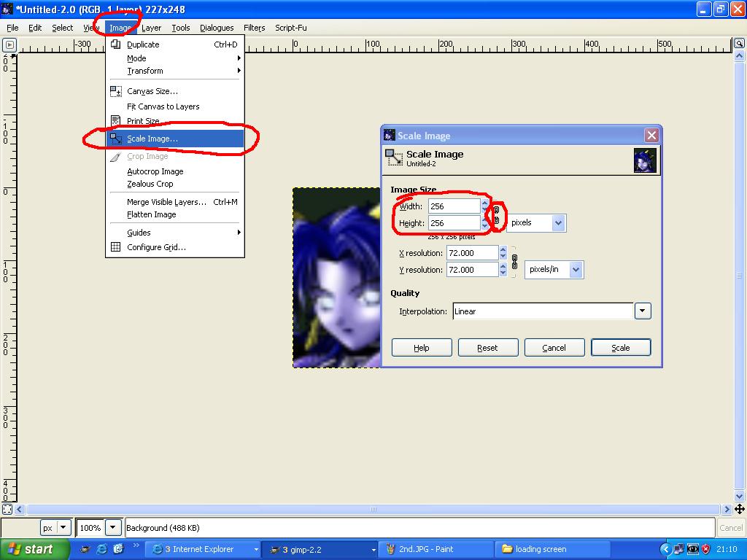
Task: Click the Reset button in Scale Image
Action: [x=488, y=348]
